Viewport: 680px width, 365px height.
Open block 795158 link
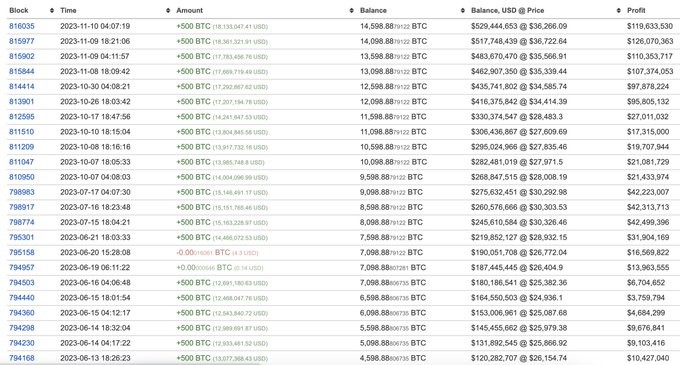click(x=22, y=252)
